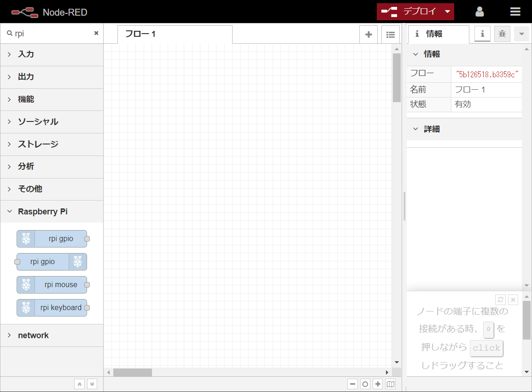Open the deploy options dropdown arrow

coord(448,12)
